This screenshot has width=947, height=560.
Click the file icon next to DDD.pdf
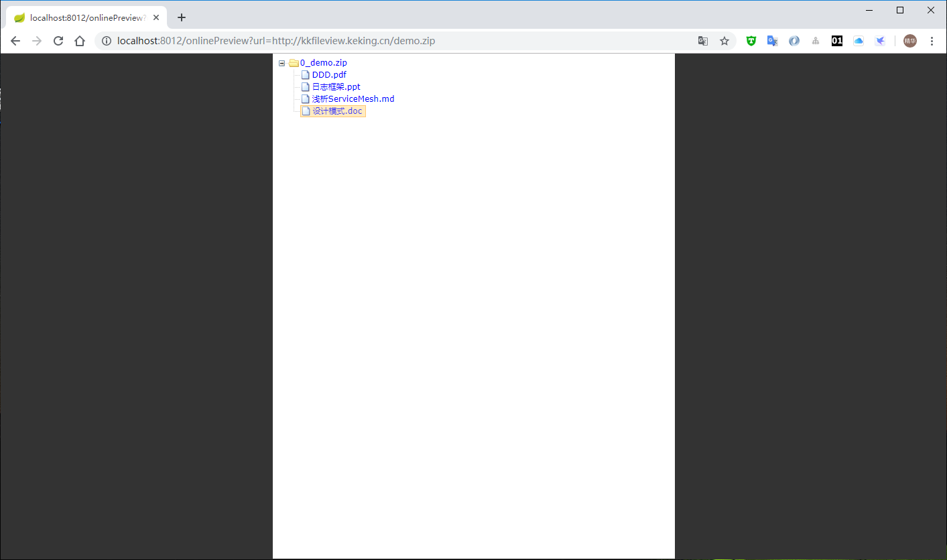[x=306, y=74]
